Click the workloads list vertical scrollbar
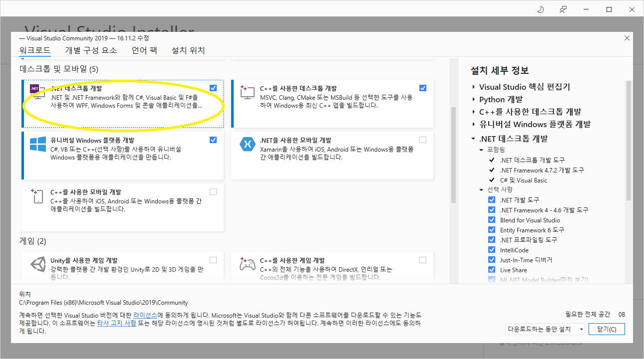This screenshot has height=359, width=644. click(453, 155)
